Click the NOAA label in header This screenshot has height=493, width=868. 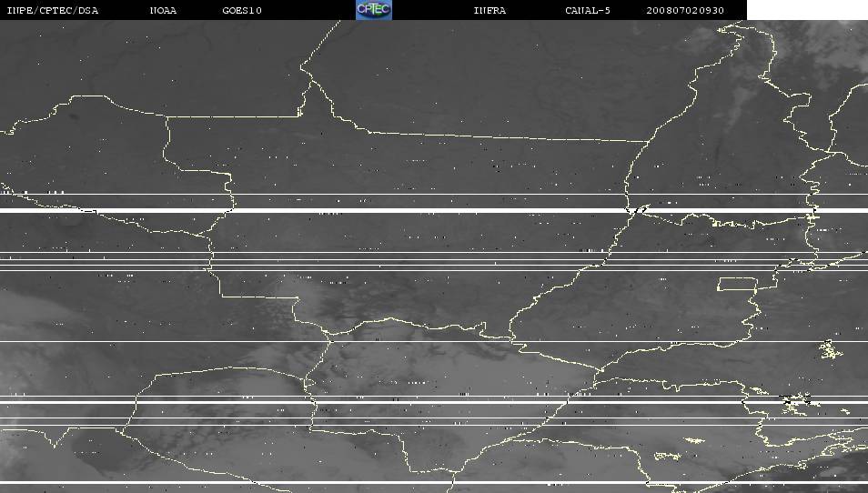tap(163, 11)
